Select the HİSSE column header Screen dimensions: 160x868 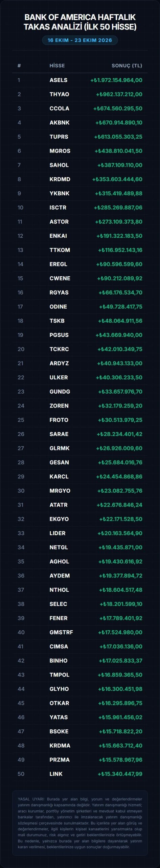coord(57,65)
